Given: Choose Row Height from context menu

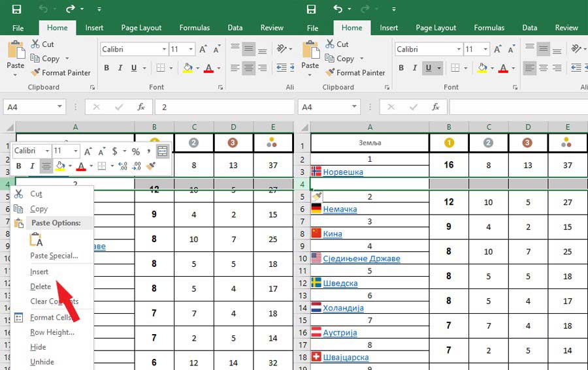Looking at the screenshot, I should point(52,332).
